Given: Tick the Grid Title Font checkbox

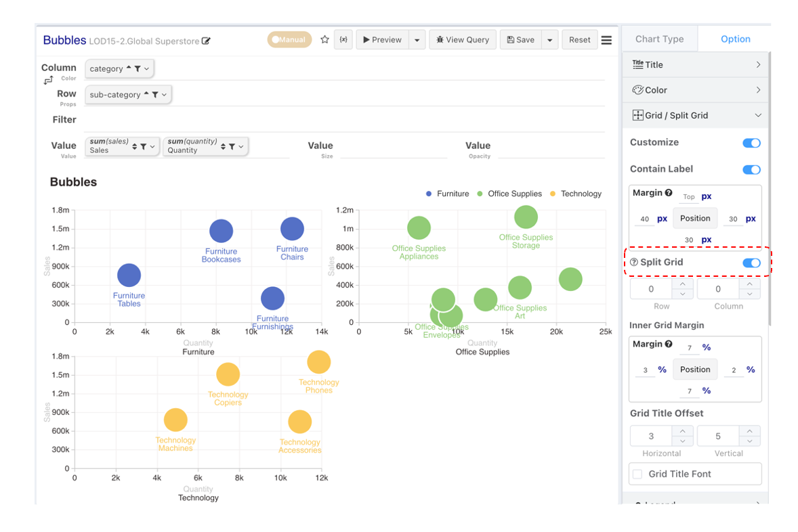Looking at the screenshot, I should (637, 474).
